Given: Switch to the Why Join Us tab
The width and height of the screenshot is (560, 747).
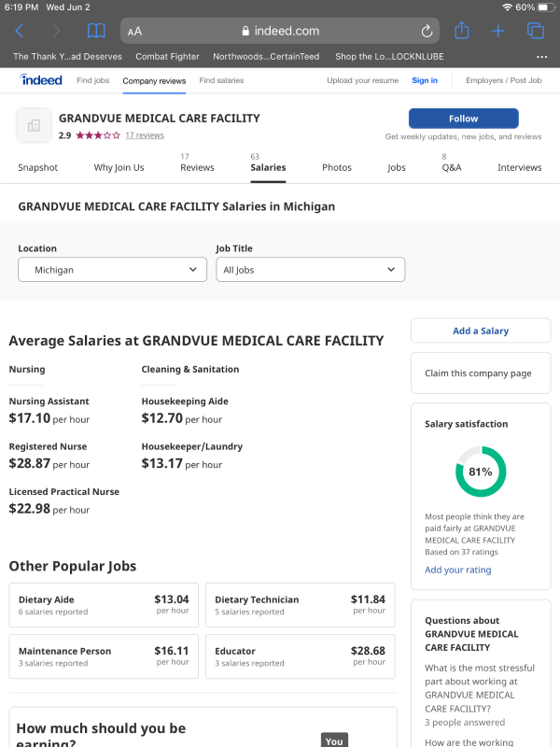Looking at the screenshot, I should click(119, 168).
